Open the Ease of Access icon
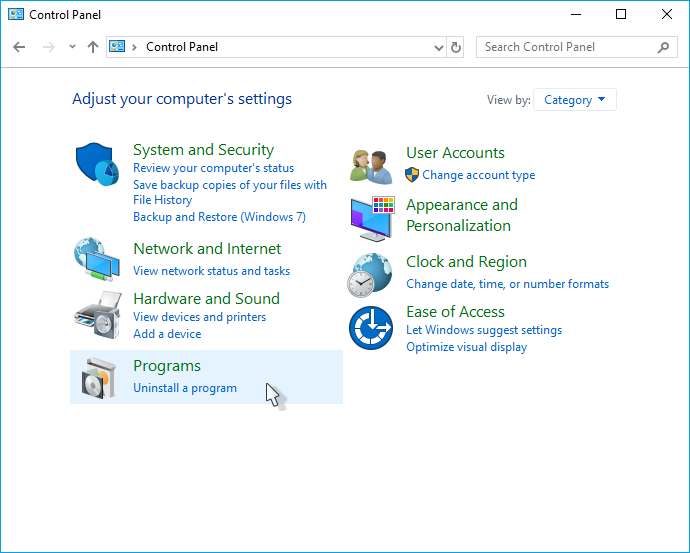This screenshot has width=690, height=553. [x=371, y=328]
